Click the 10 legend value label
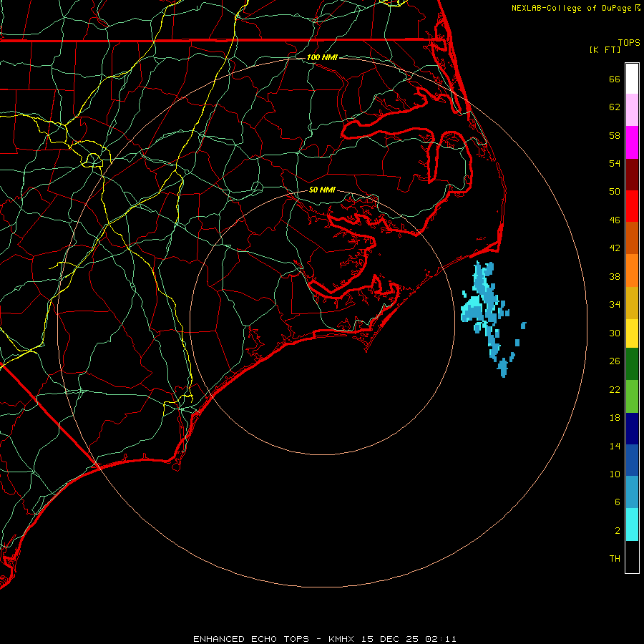Viewport: 644px width, 644px height. 615,474
